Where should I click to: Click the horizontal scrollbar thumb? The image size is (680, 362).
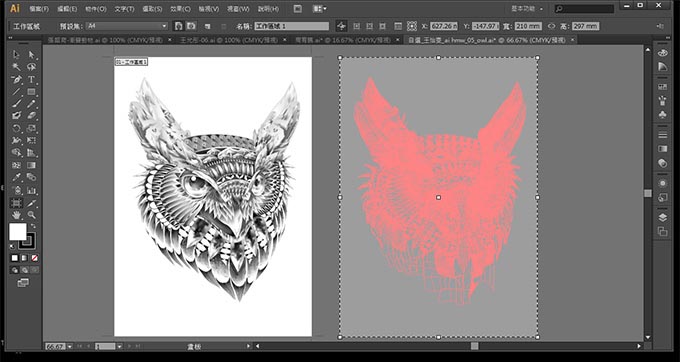pyautogui.click(x=474, y=346)
